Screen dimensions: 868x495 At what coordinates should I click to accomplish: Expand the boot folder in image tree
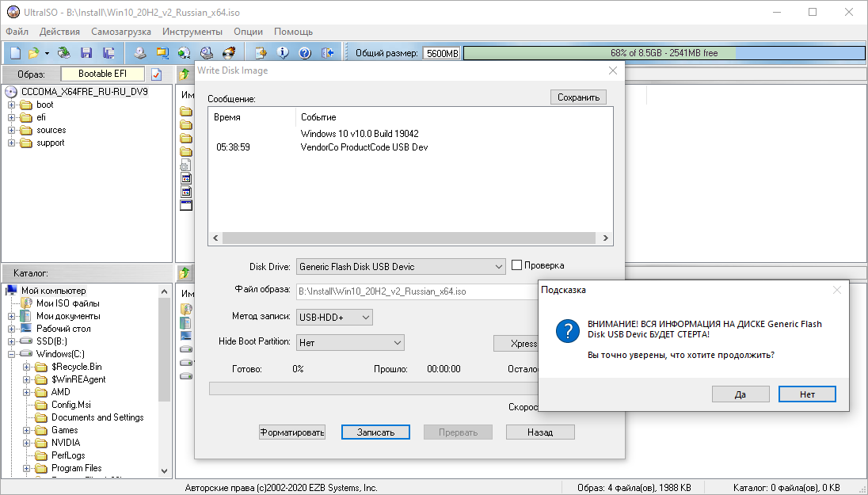11,105
